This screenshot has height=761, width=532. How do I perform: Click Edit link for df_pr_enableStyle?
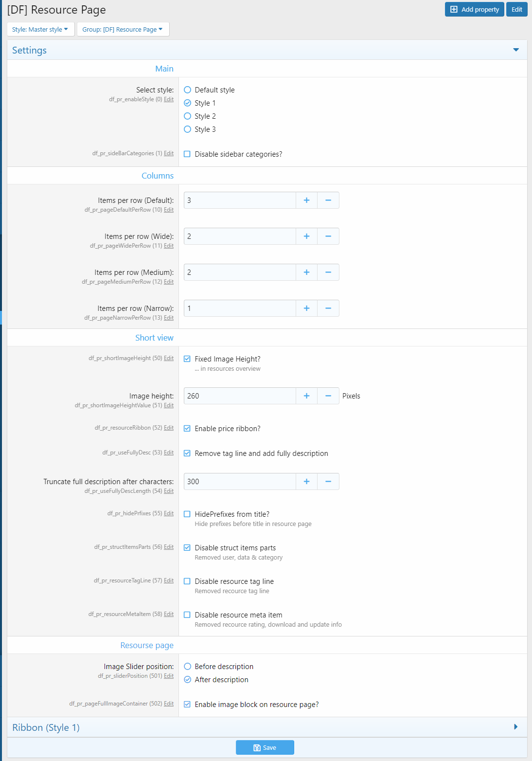[169, 99]
